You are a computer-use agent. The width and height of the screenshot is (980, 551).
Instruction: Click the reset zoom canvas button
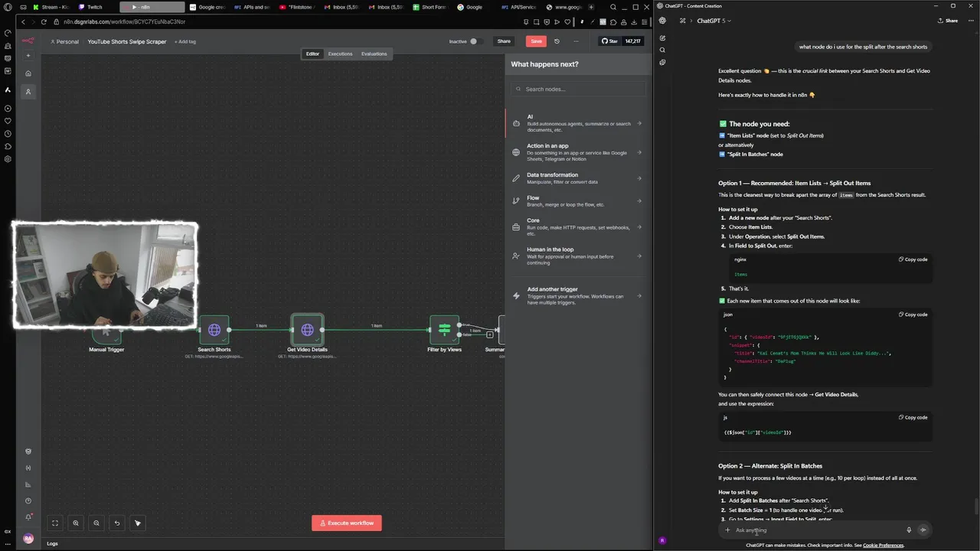(117, 523)
